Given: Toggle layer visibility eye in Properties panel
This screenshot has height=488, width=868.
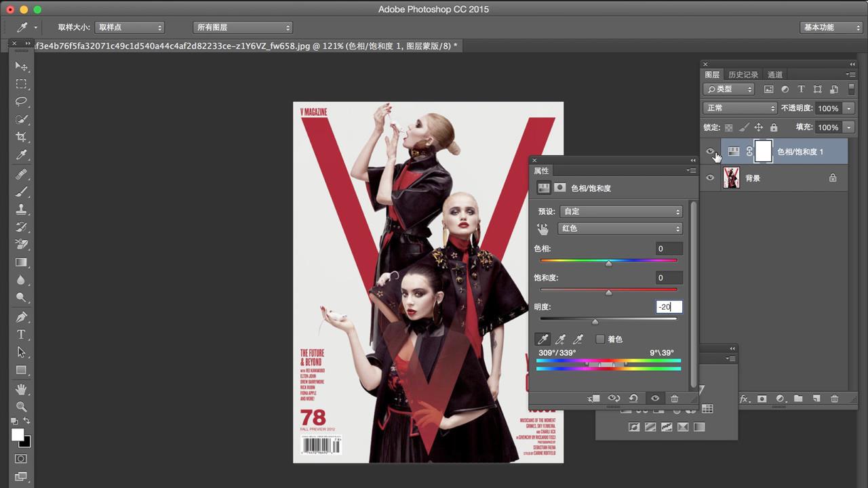Looking at the screenshot, I should coord(655,399).
